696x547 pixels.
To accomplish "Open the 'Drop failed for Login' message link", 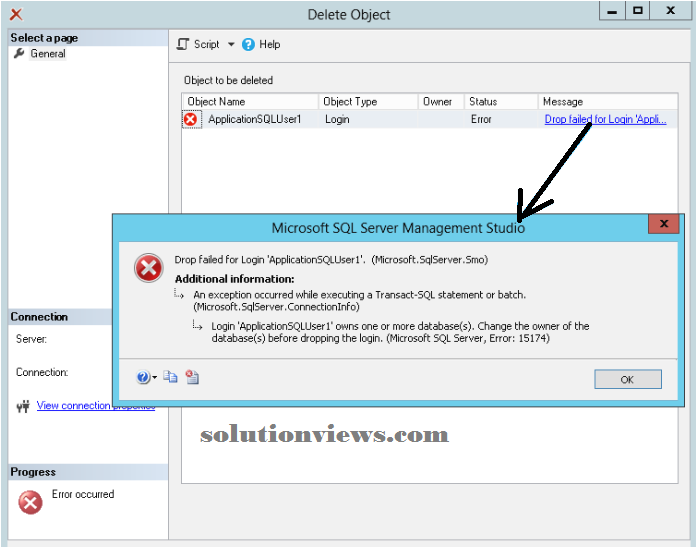I will [x=605, y=119].
